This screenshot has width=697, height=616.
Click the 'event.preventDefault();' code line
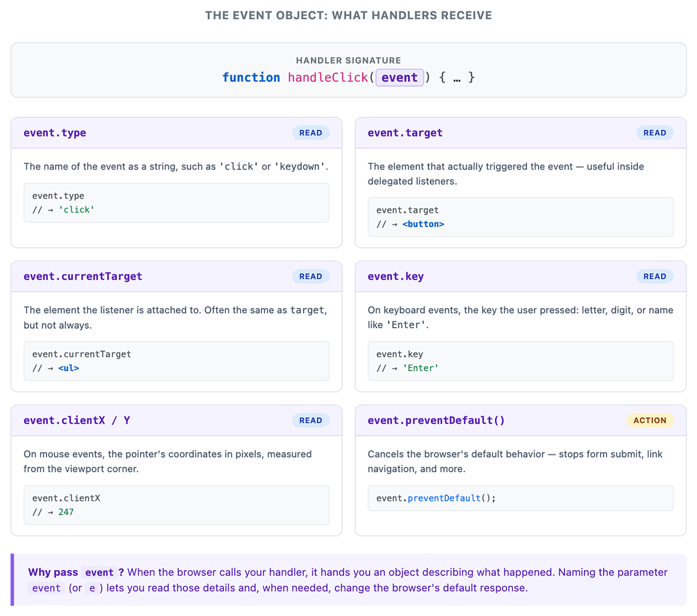(x=436, y=498)
